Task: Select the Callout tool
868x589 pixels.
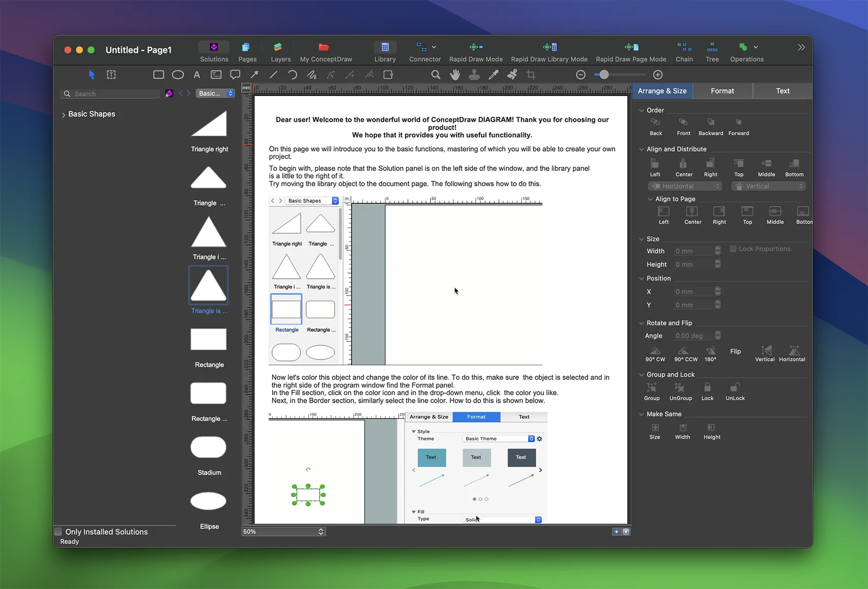Action: pyautogui.click(x=235, y=75)
